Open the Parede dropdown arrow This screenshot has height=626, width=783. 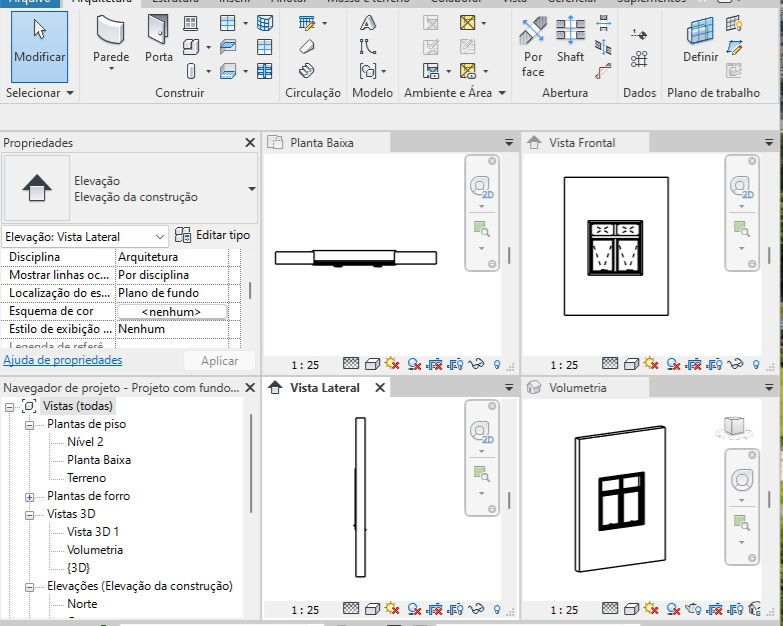(x=111, y=68)
